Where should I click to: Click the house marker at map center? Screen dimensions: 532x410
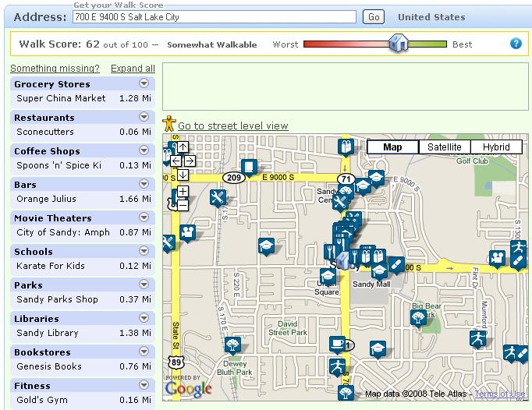(x=342, y=261)
